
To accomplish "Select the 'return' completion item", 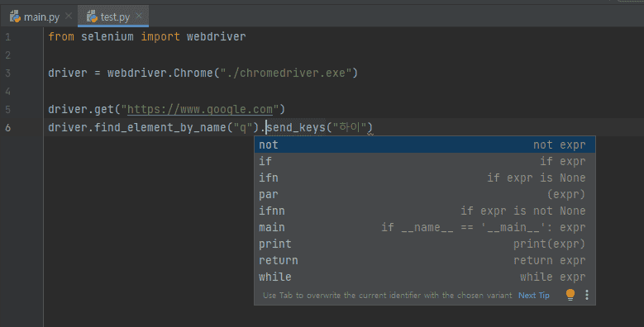I will (x=425, y=260).
